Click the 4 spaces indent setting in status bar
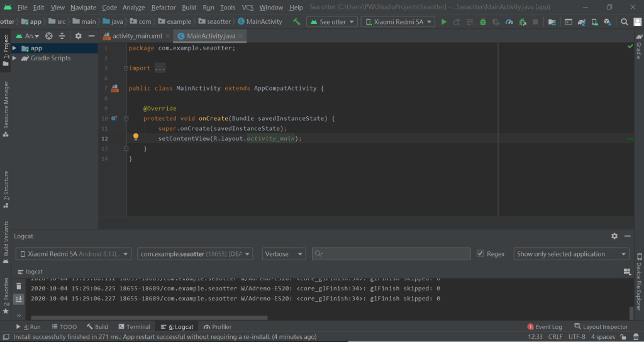The width and height of the screenshot is (644, 342). tap(603, 337)
